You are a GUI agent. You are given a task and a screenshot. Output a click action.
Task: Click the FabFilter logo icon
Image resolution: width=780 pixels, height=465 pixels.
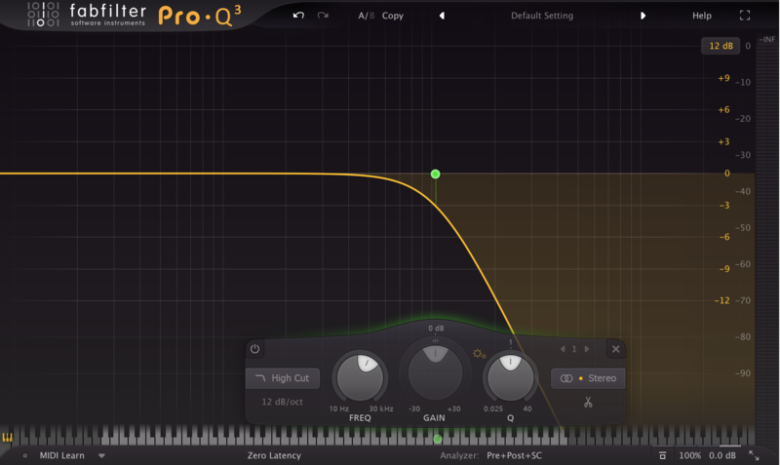click(x=43, y=14)
